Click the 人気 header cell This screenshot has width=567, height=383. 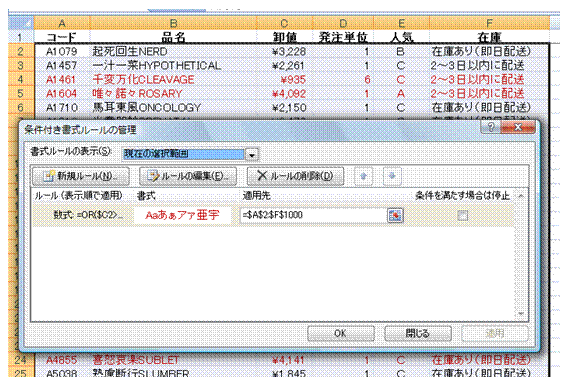click(x=401, y=37)
